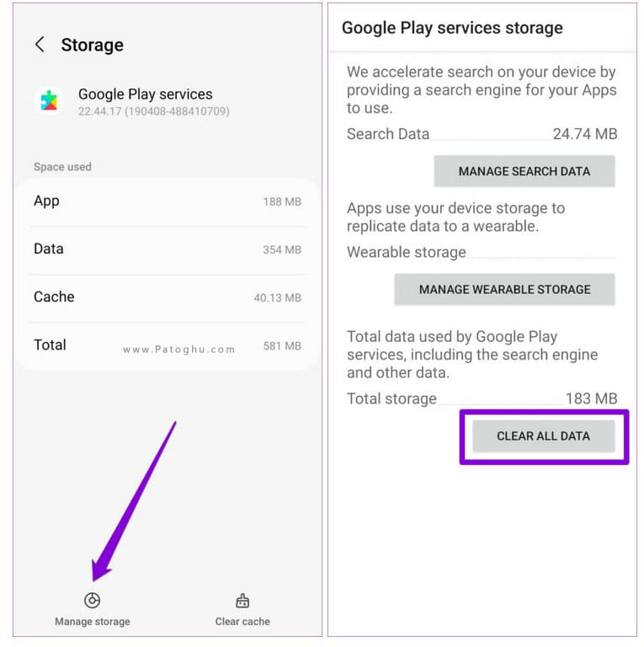Viewport: 644px width, 647px height.
Task: Tap the Google Play services app icon
Action: (x=50, y=101)
